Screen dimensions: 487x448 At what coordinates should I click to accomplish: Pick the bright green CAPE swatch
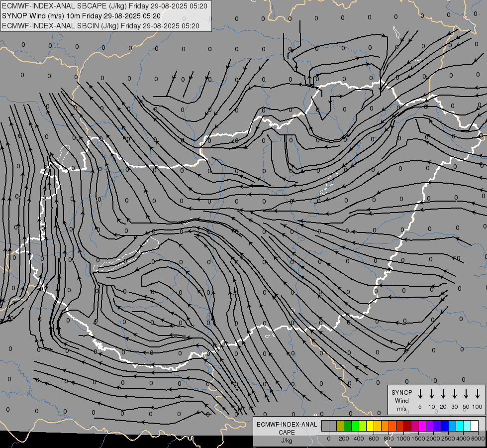pyautogui.click(x=355, y=426)
